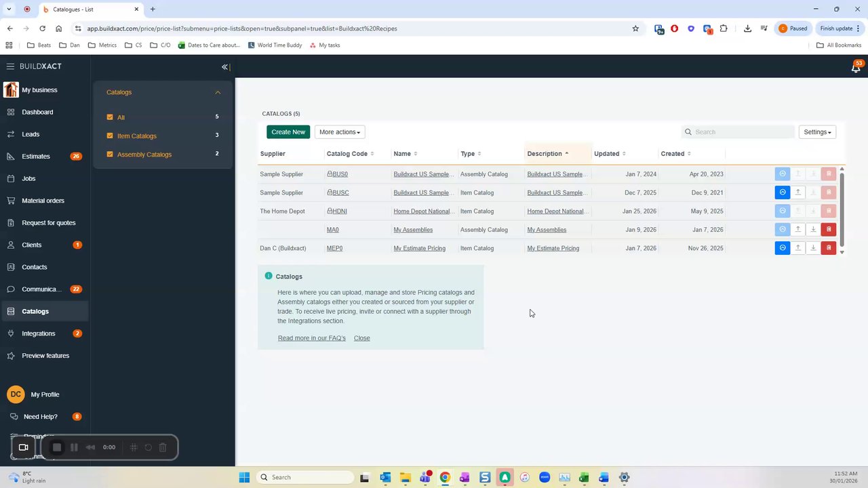Open the notifications bell showing 53

[x=856, y=67]
